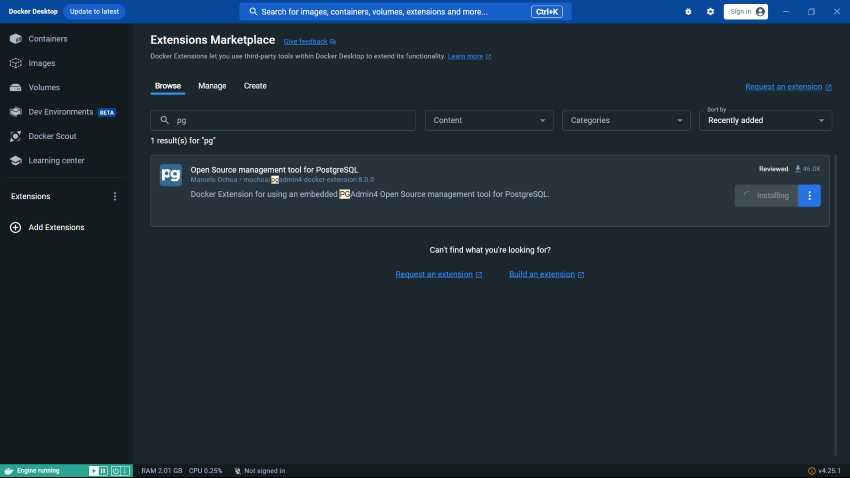Open the Give feedback link
850x478 pixels.
pos(305,42)
